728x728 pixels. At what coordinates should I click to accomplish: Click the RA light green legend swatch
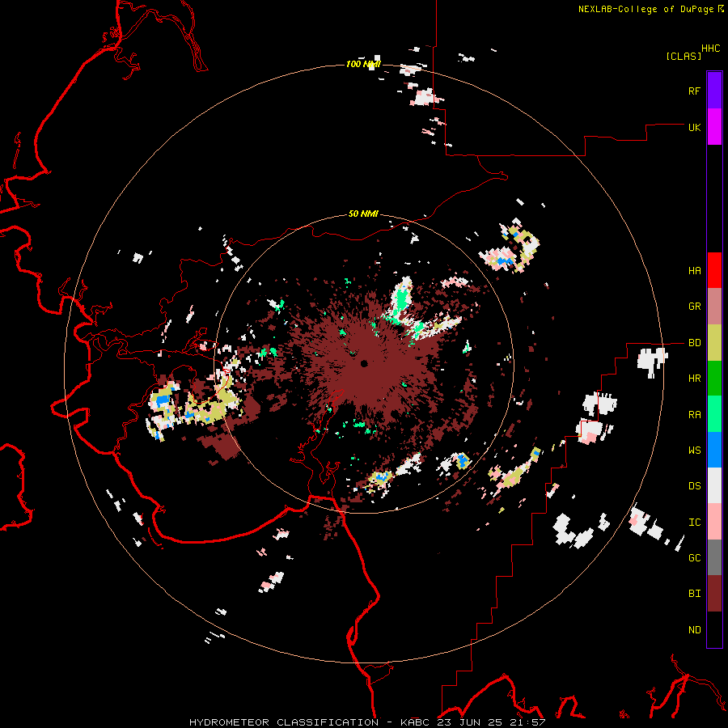[x=714, y=414]
